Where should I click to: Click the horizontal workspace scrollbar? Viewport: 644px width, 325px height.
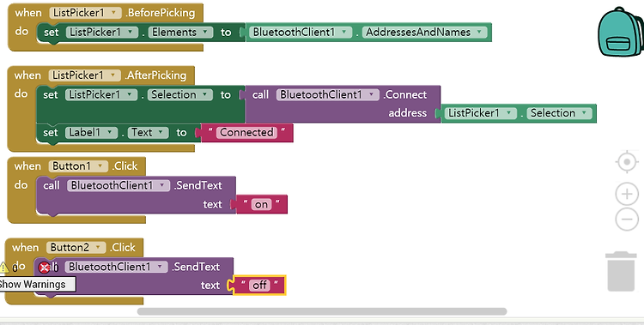point(322,311)
